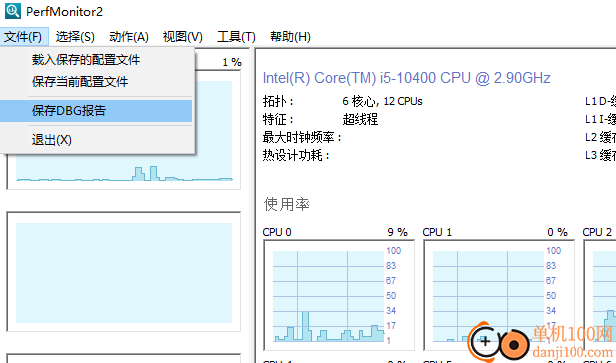Click the CPU 1 usage graph

499,295
